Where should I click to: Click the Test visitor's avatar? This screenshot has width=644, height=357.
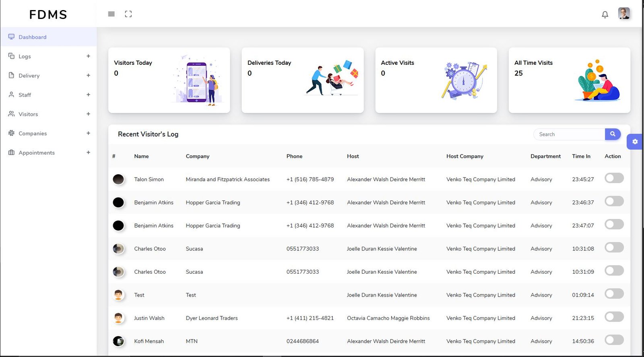[x=118, y=295]
